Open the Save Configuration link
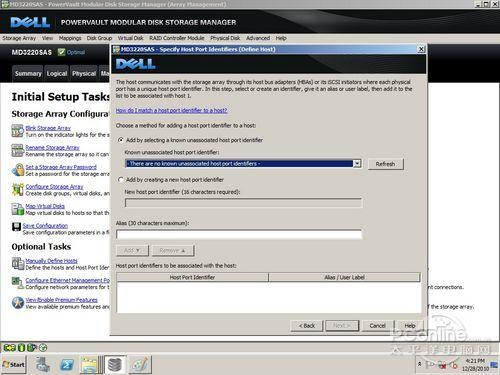Image resolution: width=500 pixels, height=375 pixels. point(45,226)
